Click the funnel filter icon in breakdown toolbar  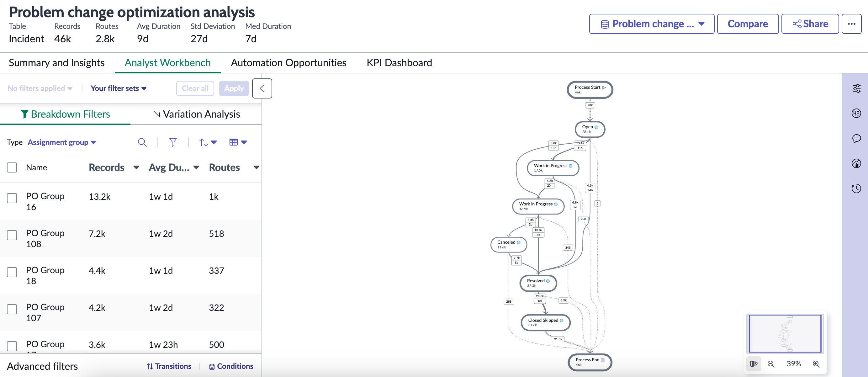(x=173, y=142)
